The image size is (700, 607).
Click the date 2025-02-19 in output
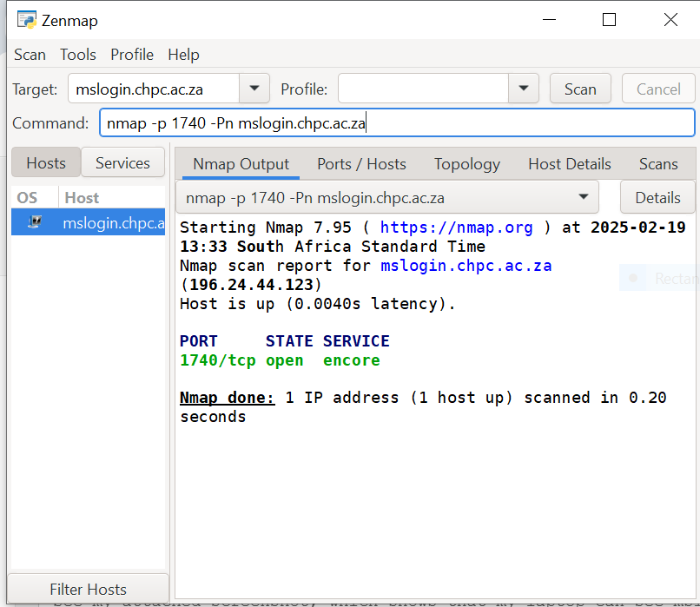tap(638, 228)
